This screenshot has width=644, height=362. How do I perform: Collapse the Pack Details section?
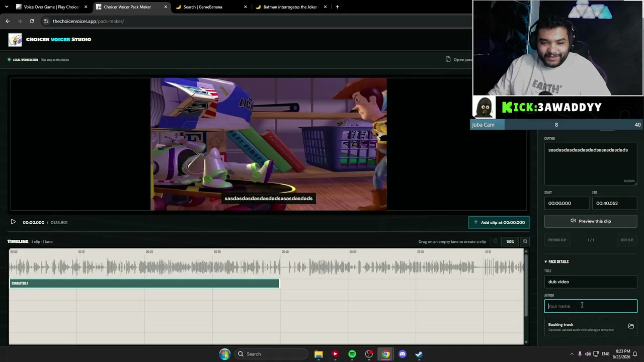pyautogui.click(x=556, y=261)
